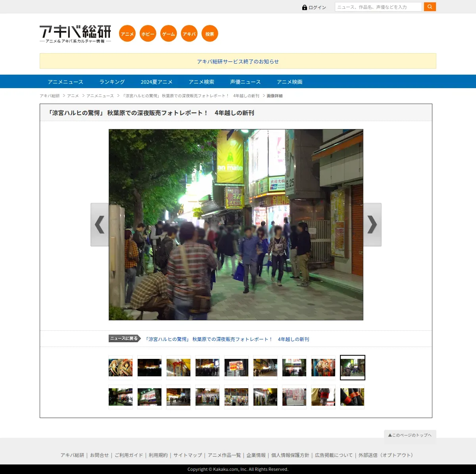Viewport: 476px width, 474px height.
Task: Open footer link 個人情報保護方針
Action: [290, 455]
